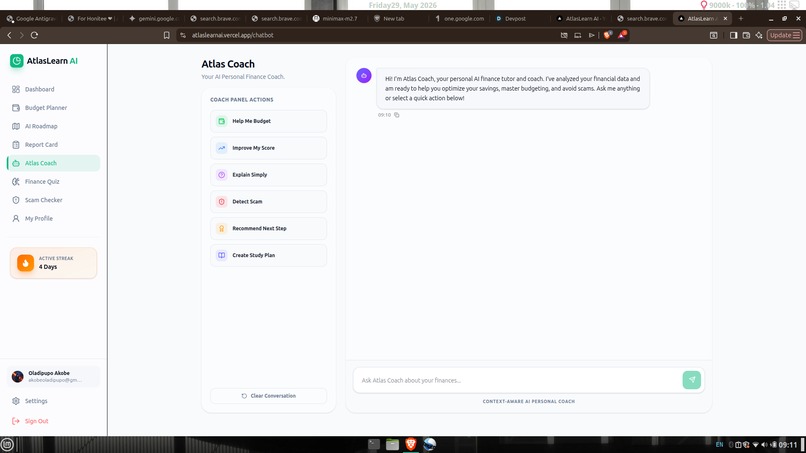This screenshot has width=806, height=453.
Task: Click the Recommend Next Step action
Action: 268,228
